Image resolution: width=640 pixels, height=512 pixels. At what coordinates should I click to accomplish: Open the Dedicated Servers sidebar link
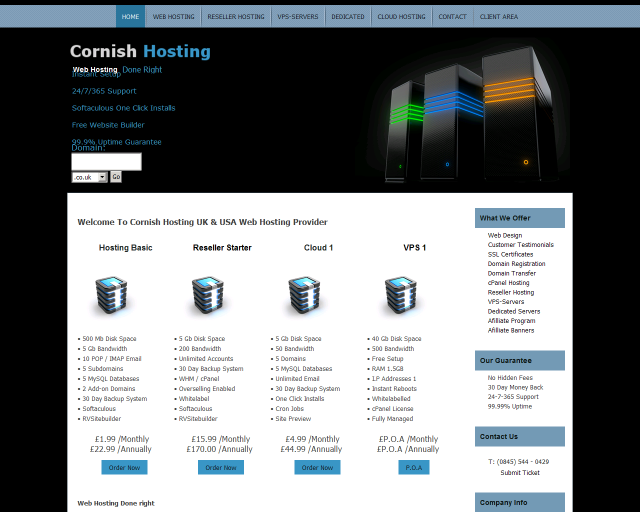[513, 311]
